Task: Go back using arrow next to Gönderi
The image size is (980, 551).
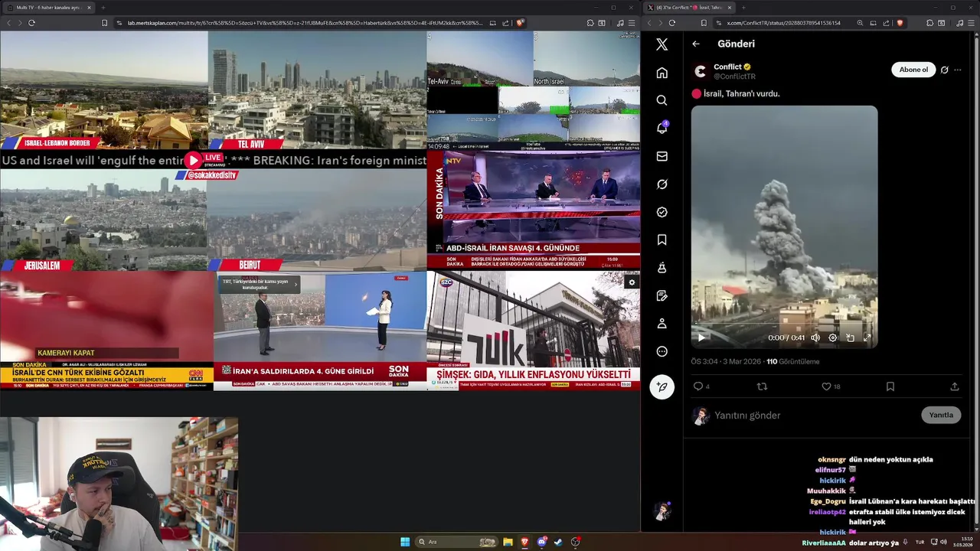Action: [696, 44]
